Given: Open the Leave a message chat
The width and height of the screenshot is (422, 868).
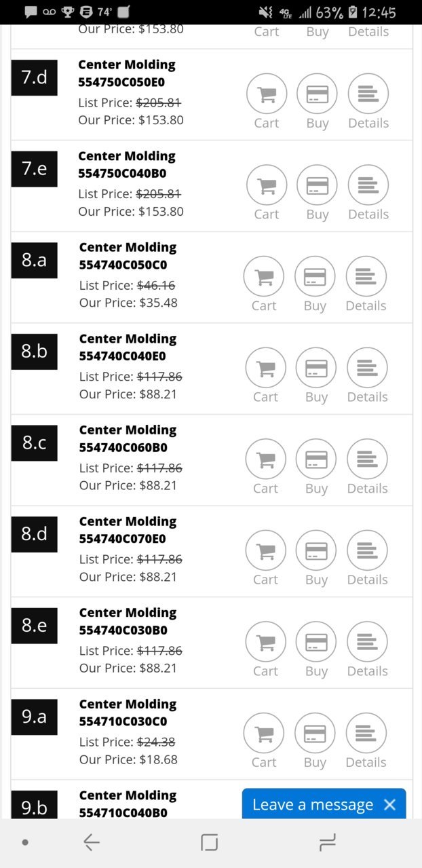Looking at the screenshot, I should [313, 805].
